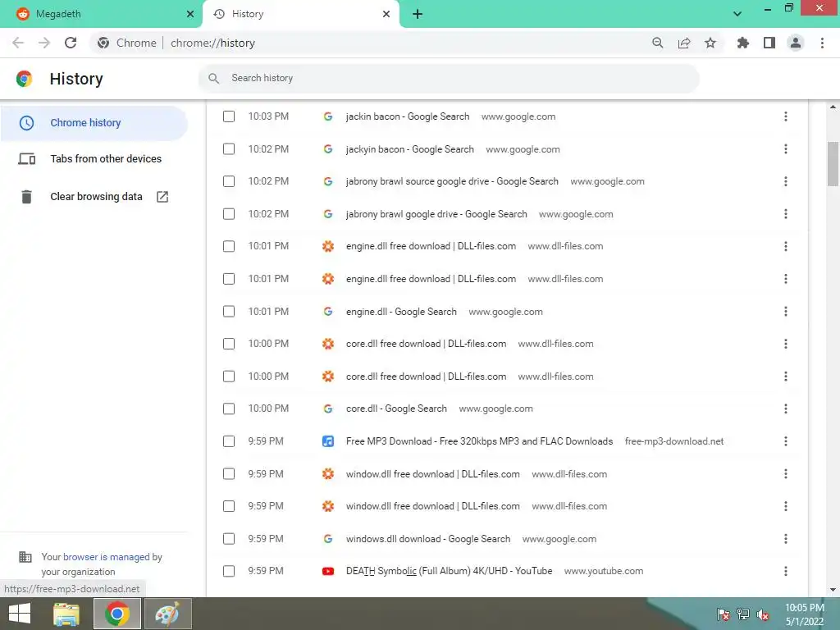Open Windows Start button

[20, 614]
